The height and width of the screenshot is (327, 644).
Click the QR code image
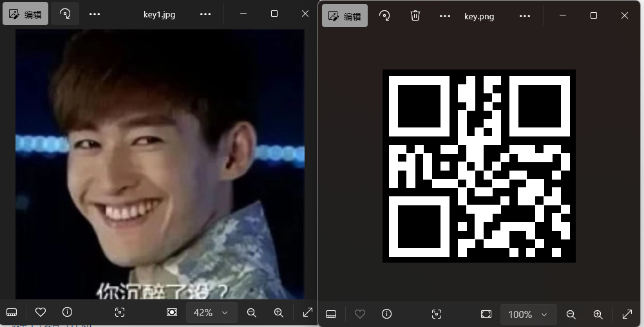click(x=479, y=166)
